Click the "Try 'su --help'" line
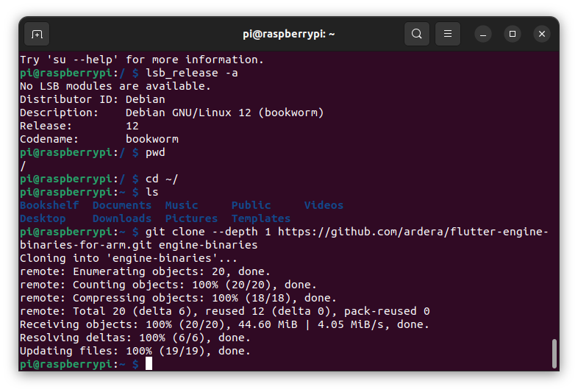The image size is (578, 392). tap(142, 60)
